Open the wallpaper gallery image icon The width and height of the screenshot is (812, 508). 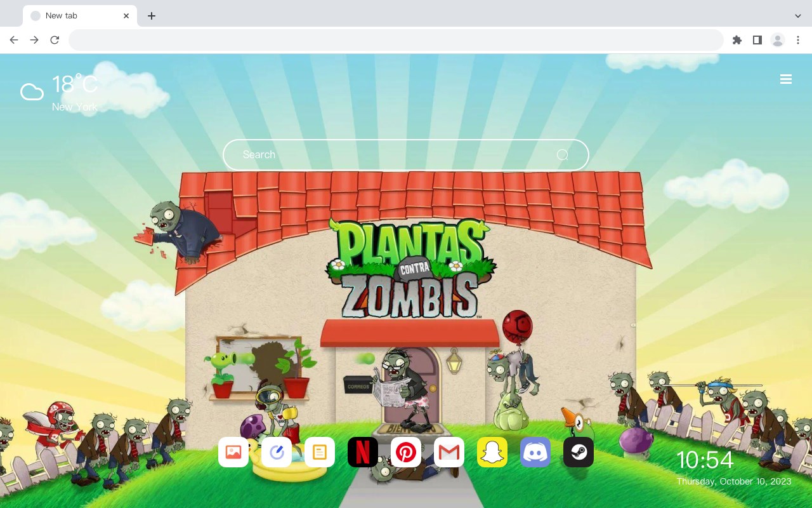click(233, 452)
